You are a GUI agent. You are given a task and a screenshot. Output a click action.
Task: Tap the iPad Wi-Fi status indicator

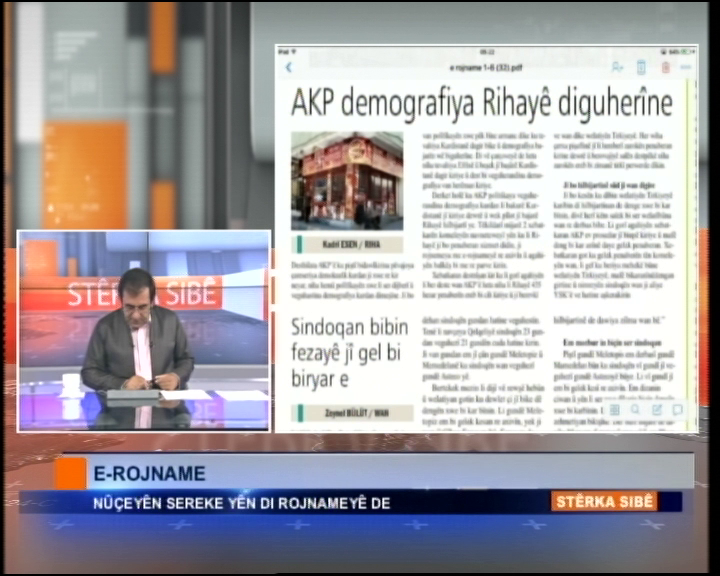[x=293, y=52]
